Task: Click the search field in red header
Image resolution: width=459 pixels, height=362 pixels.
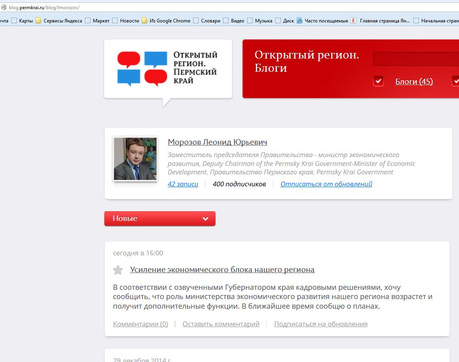Action: 416,59
